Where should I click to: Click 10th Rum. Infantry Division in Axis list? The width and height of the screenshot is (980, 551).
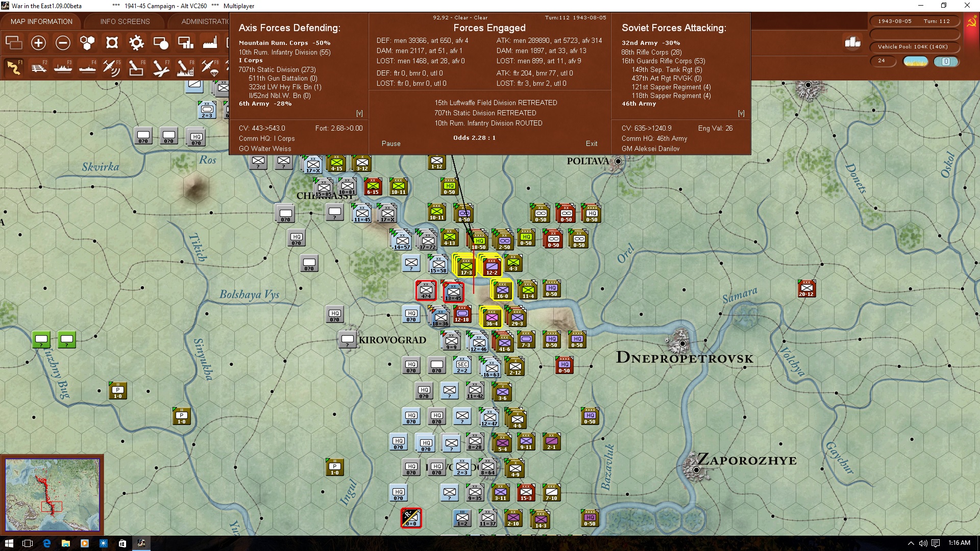click(x=285, y=52)
